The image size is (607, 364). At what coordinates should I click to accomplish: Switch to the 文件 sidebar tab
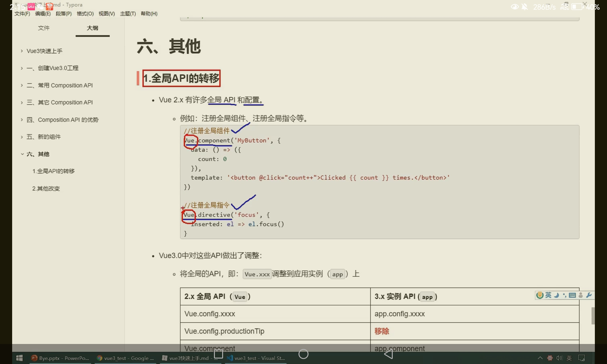point(44,28)
